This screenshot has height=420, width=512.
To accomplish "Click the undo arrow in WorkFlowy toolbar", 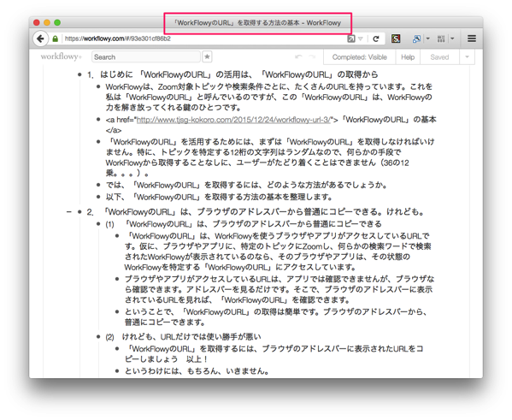I will click(x=298, y=56).
